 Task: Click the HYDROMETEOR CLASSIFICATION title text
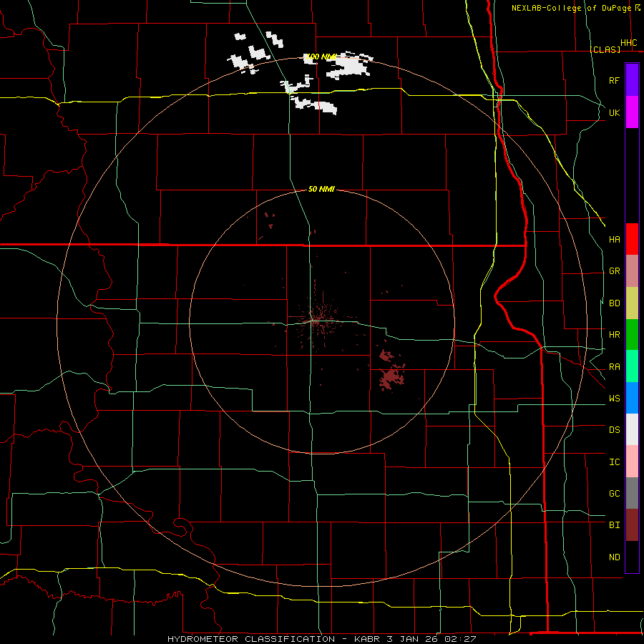(x=251, y=639)
